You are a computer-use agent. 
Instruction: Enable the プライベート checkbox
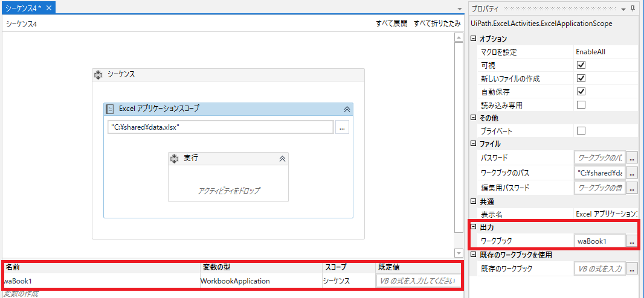click(x=581, y=131)
